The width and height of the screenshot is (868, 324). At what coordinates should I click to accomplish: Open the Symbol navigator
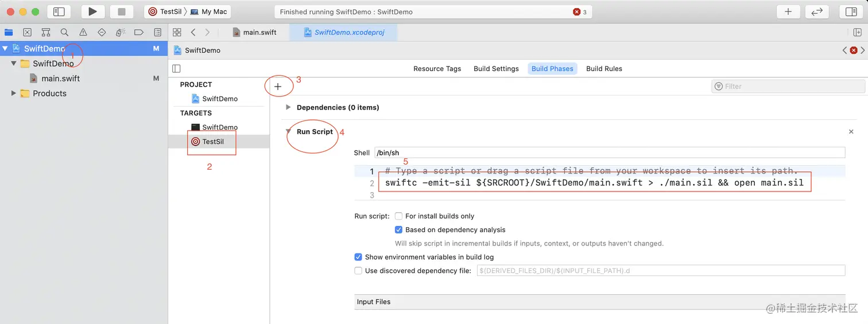tap(46, 32)
